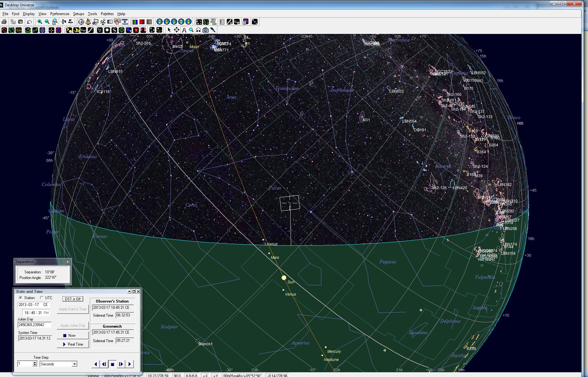The height and width of the screenshot is (377, 588).
Task: Click the RGB color bars icon
Action: (135, 22)
